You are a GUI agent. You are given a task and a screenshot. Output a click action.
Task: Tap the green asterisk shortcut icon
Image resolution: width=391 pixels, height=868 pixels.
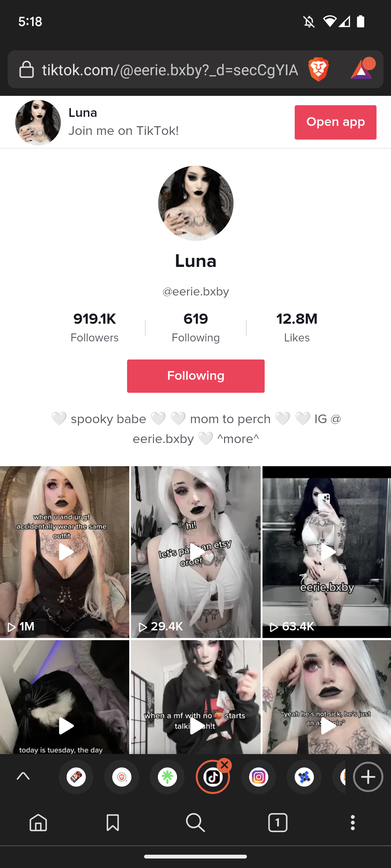pyautogui.click(x=167, y=777)
